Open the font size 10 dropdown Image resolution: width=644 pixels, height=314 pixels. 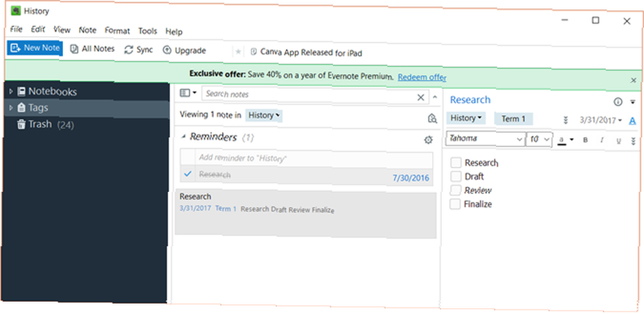tap(538, 140)
